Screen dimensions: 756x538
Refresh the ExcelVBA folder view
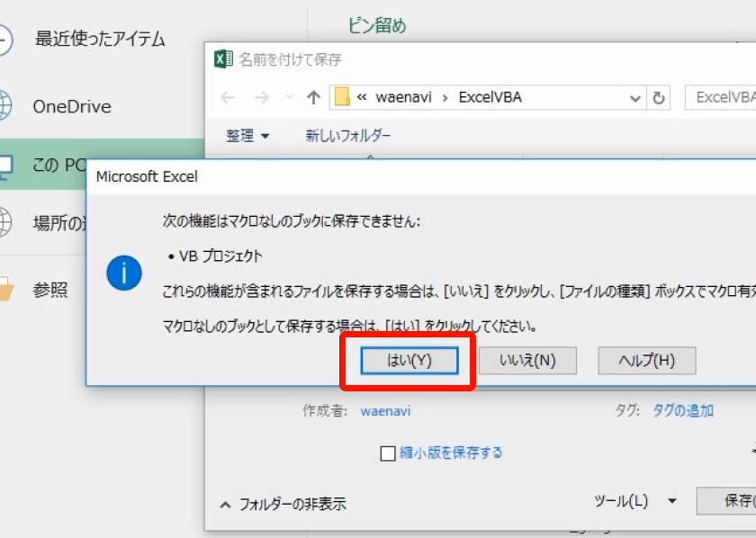click(x=659, y=98)
